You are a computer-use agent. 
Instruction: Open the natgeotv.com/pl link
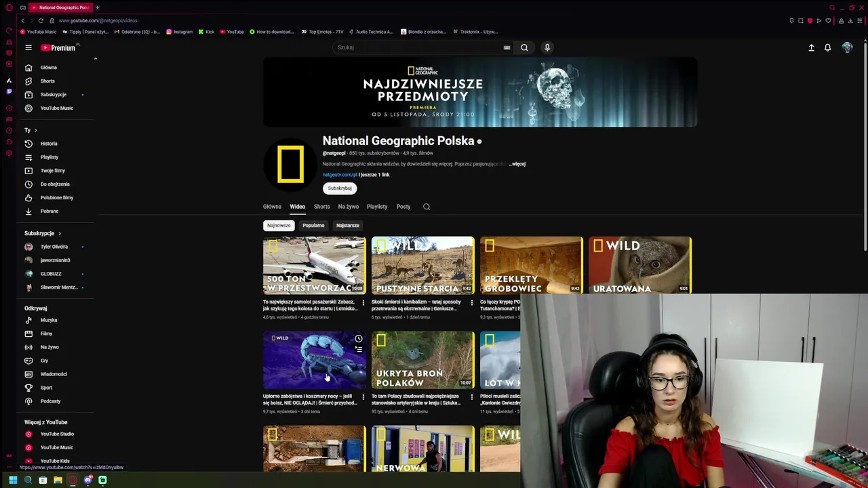[340, 175]
